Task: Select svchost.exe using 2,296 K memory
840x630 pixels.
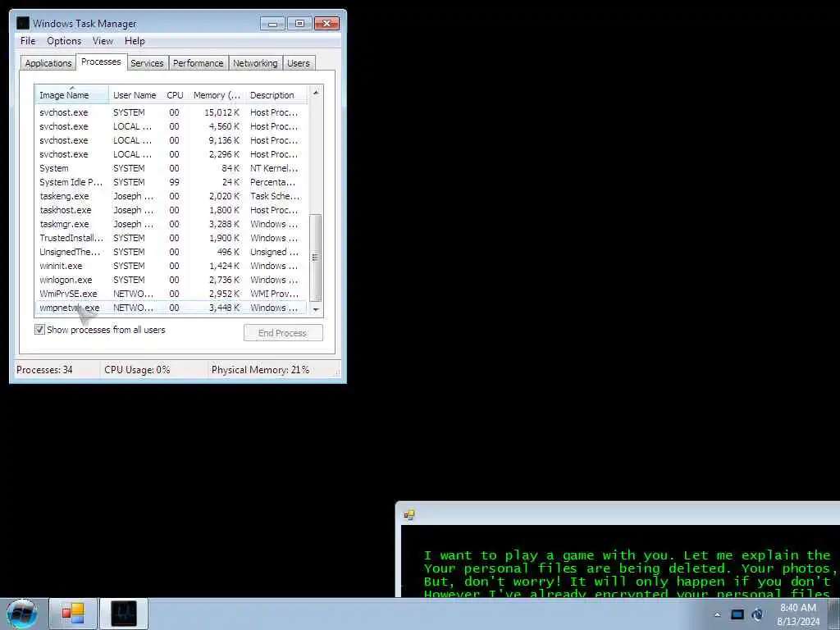Action: pos(171,154)
